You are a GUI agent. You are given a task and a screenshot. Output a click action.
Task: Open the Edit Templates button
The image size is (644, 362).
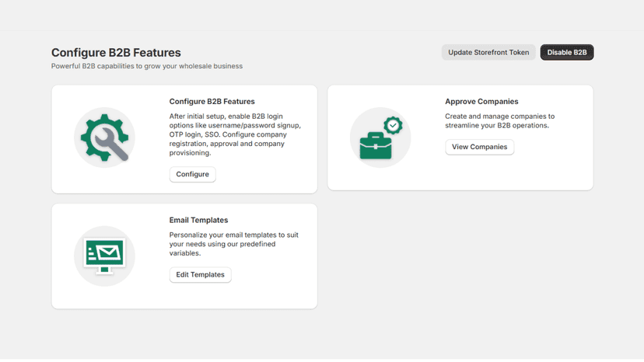(201, 275)
